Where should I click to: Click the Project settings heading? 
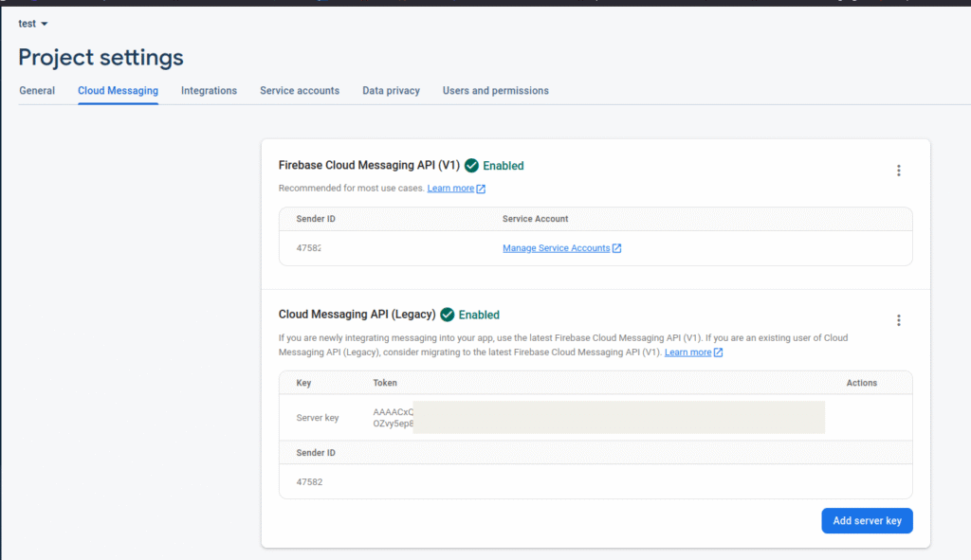(x=101, y=58)
